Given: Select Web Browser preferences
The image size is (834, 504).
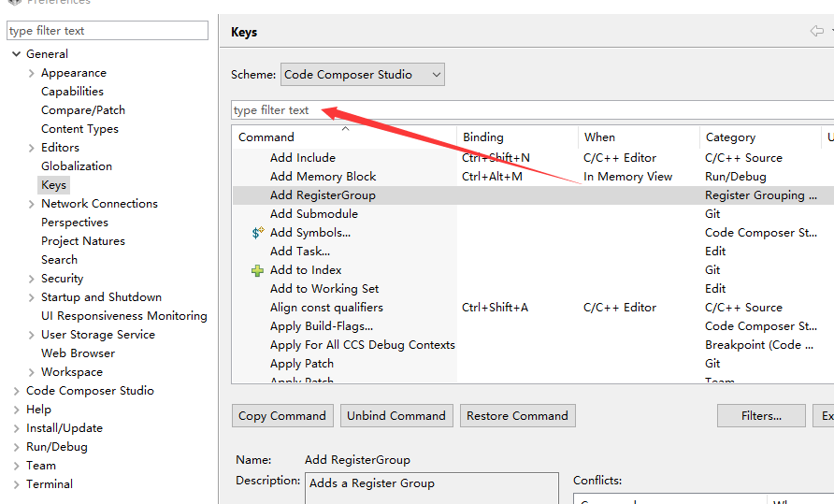Looking at the screenshot, I should (79, 353).
